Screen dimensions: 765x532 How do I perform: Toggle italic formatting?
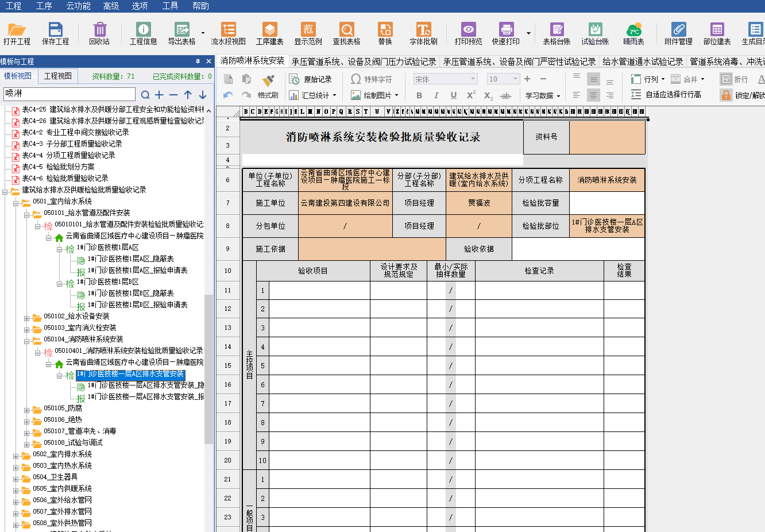[x=436, y=95]
